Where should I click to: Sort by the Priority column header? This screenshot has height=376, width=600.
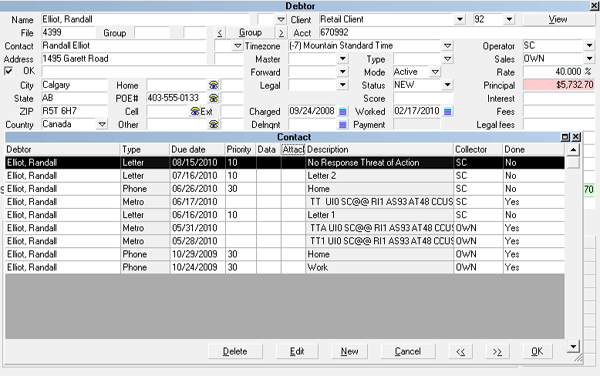click(x=241, y=150)
